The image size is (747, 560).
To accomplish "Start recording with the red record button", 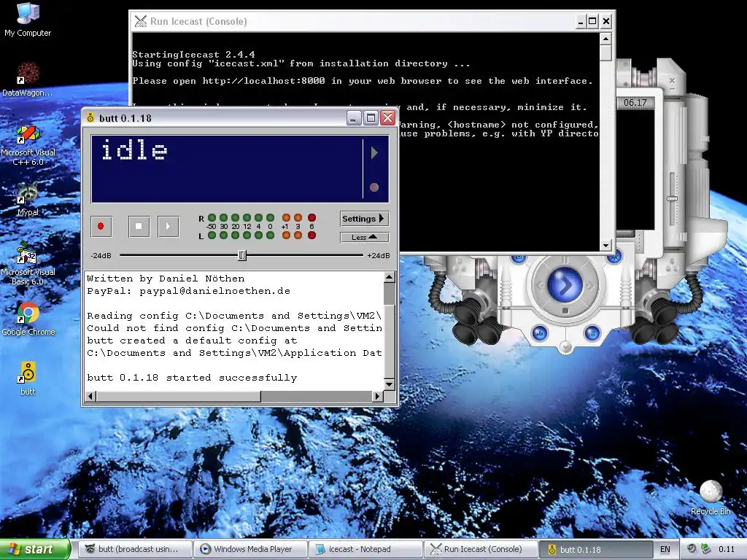I will (x=101, y=226).
